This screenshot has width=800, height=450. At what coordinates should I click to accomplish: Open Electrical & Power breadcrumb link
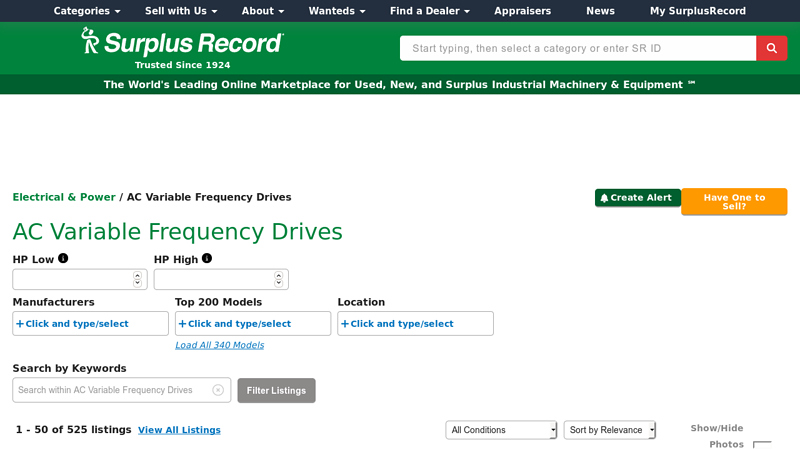(x=64, y=197)
